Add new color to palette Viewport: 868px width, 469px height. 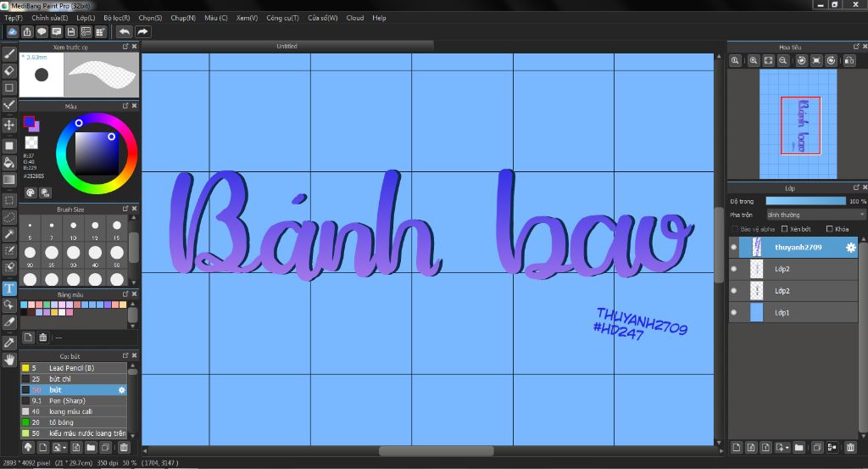(28, 338)
